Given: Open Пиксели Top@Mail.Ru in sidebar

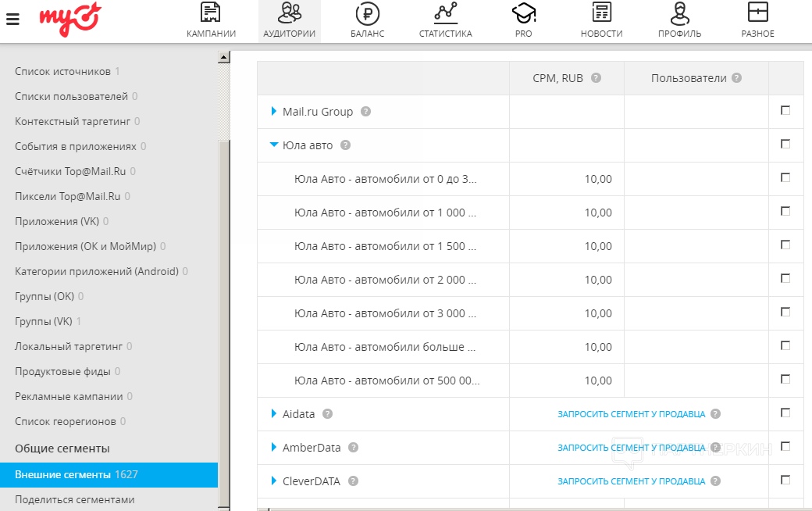Looking at the screenshot, I should point(67,196).
